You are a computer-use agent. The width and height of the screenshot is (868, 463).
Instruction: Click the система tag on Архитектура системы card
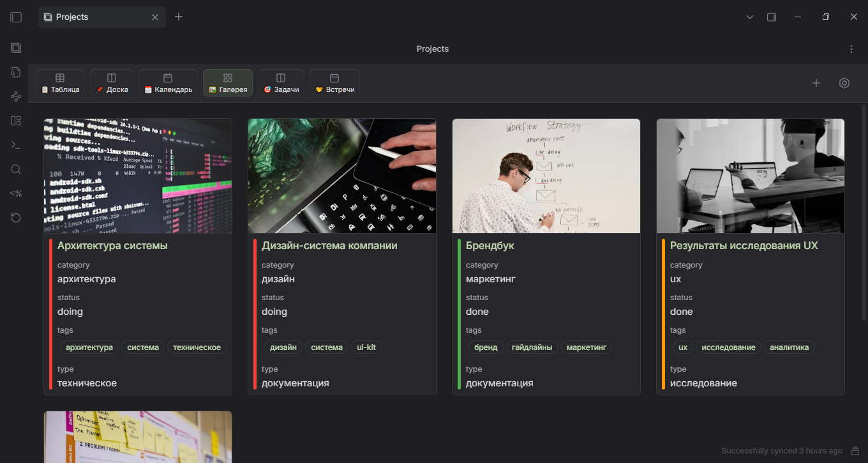click(143, 347)
